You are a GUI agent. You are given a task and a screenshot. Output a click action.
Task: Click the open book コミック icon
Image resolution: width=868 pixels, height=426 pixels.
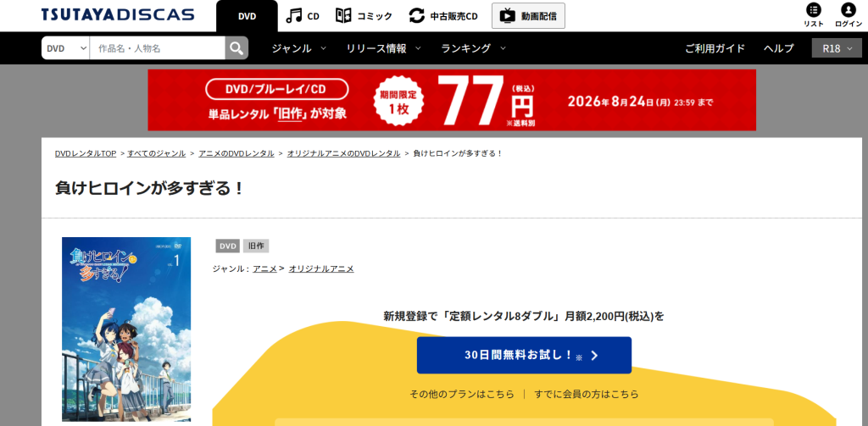343,16
